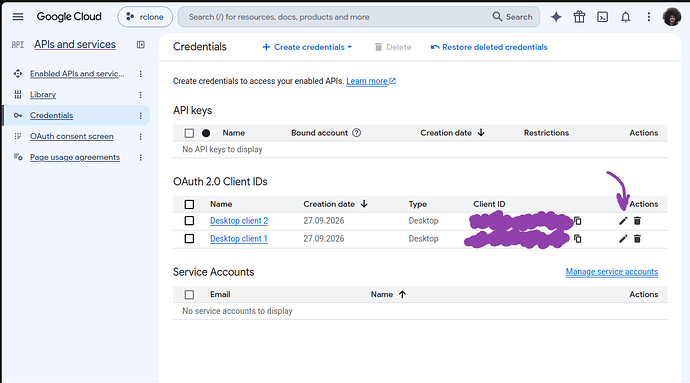Tick checkbox for Desktop client 1
This screenshot has width=690, height=383.
[x=189, y=239]
